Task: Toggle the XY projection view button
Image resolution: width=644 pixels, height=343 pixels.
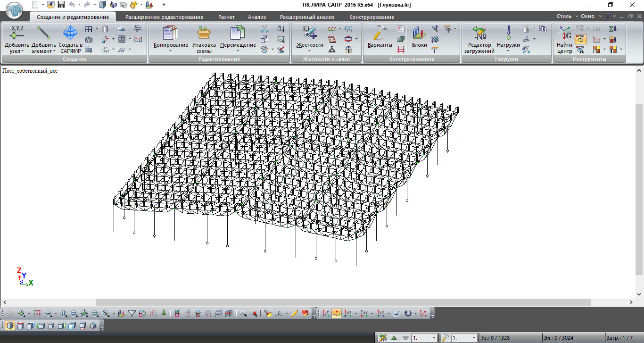Action: [364, 313]
